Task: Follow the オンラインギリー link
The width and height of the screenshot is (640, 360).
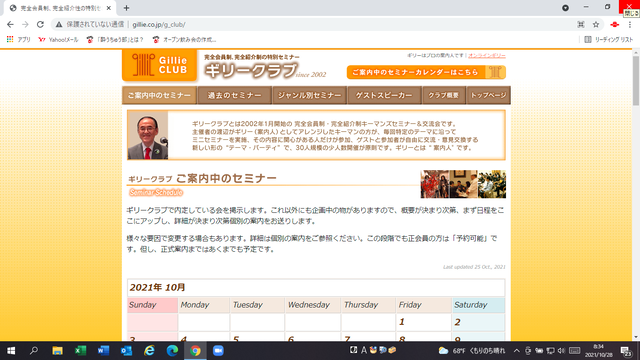Action: [487, 56]
